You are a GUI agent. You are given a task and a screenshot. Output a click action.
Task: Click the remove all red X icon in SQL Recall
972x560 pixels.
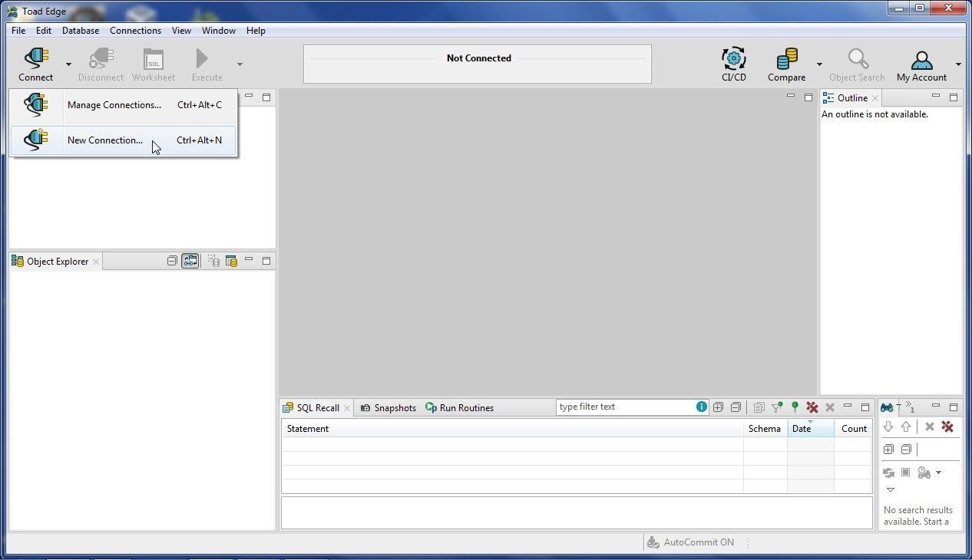(x=812, y=407)
